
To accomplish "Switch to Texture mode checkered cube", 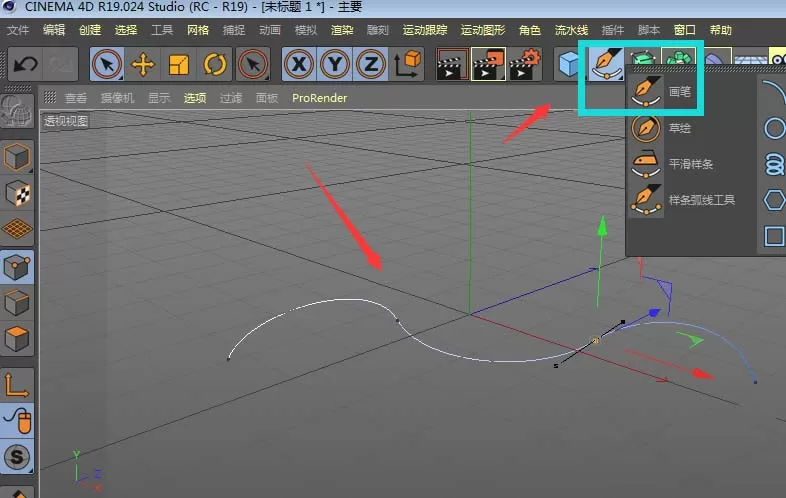I will point(17,194).
